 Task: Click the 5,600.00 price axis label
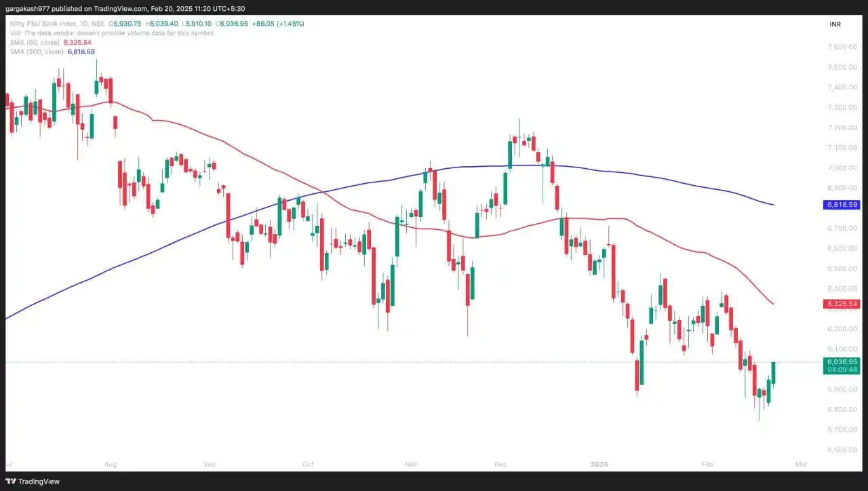pos(842,450)
